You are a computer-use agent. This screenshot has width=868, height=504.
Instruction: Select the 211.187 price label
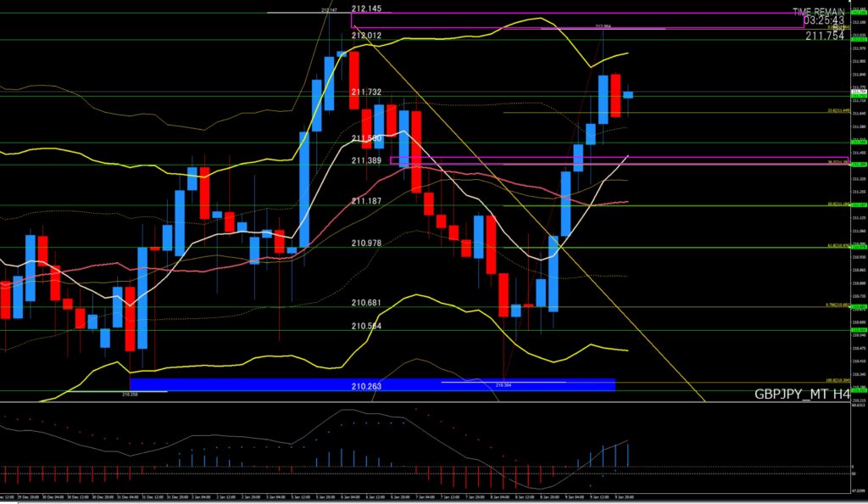tap(366, 201)
